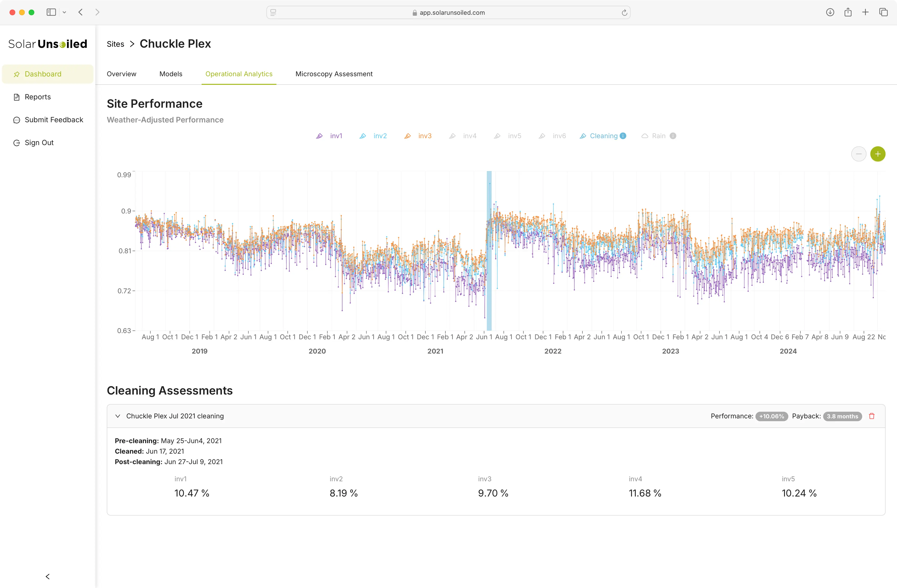Click the Rain info icon
Image resolution: width=897 pixels, height=588 pixels.
[673, 136]
